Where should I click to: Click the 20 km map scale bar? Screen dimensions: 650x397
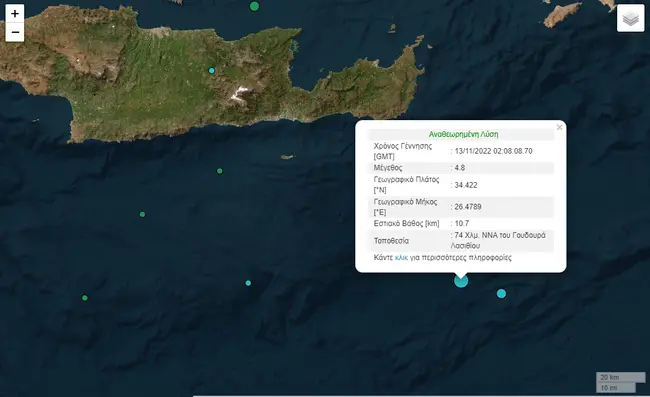pyautogui.click(x=621, y=377)
